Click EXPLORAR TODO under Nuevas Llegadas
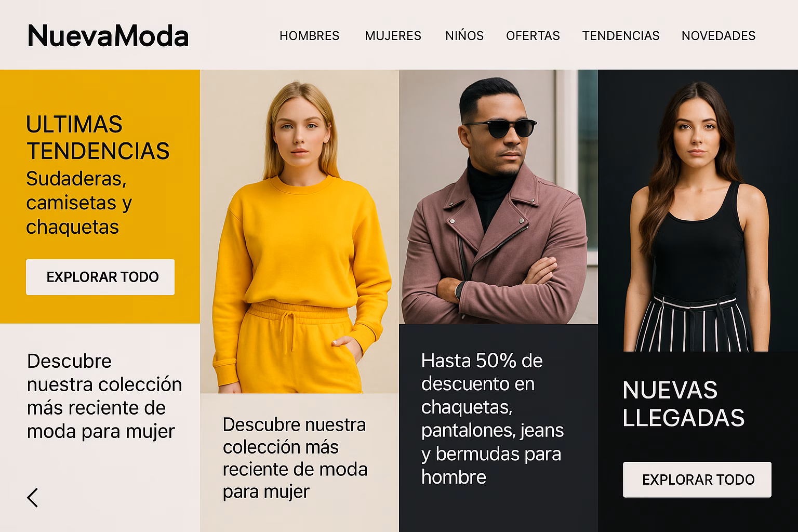798x532 pixels. point(697,480)
